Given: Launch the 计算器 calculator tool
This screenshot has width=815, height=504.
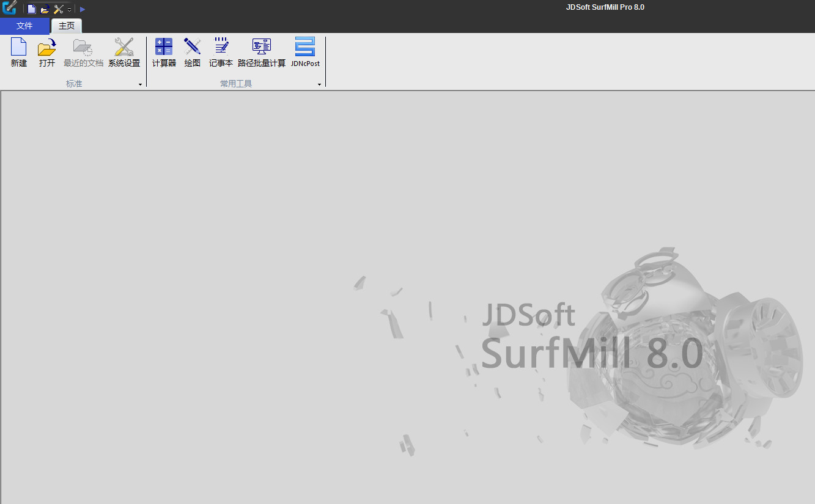Looking at the screenshot, I should [x=164, y=52].
